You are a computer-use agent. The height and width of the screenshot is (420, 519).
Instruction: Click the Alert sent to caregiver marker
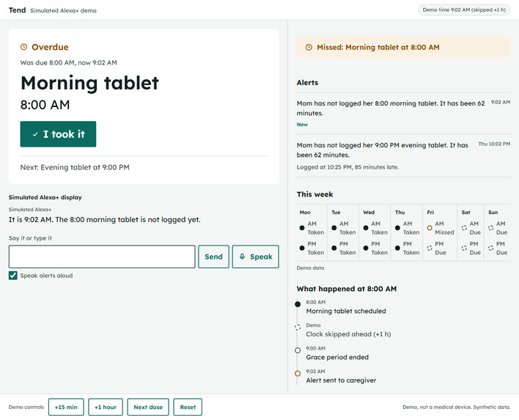298,373
